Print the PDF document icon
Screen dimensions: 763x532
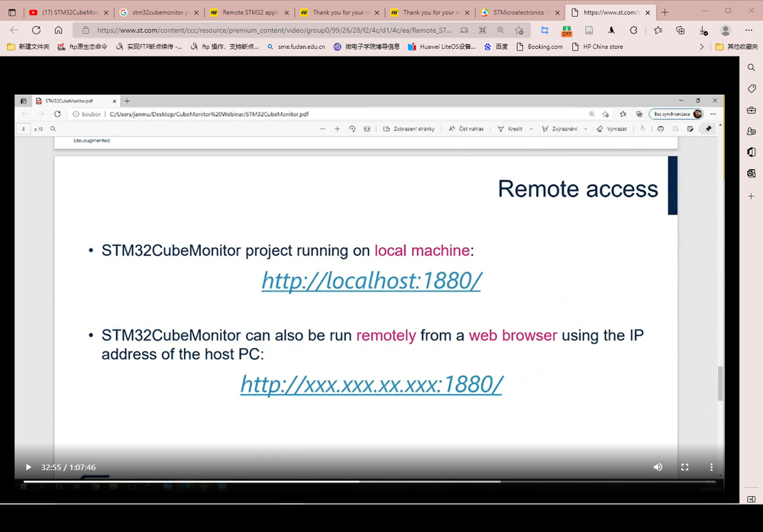[661, 129]
